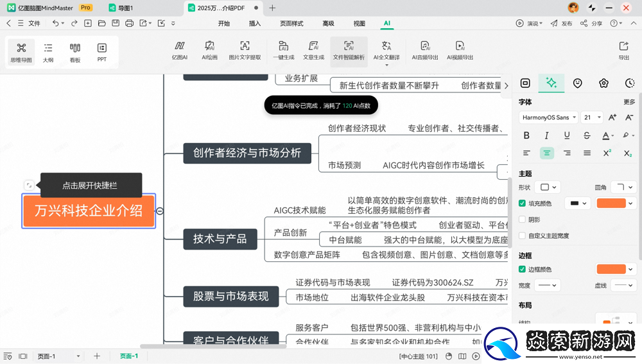Set center text alignment
This screenshot has height=364, width=642.
click(546, 153)
